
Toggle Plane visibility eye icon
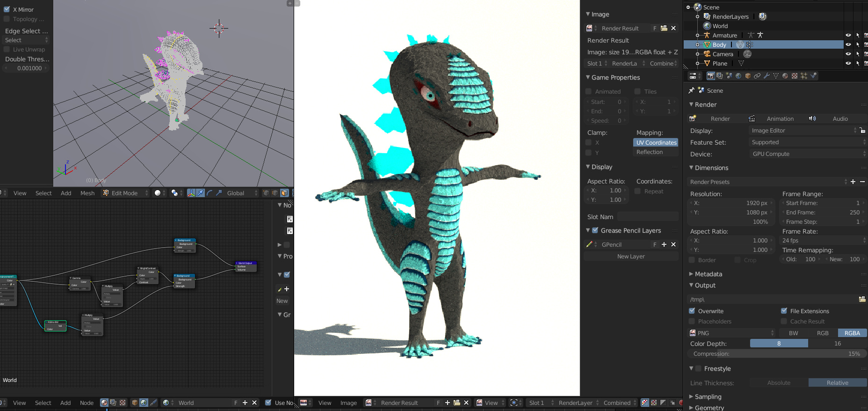(848, 63)
